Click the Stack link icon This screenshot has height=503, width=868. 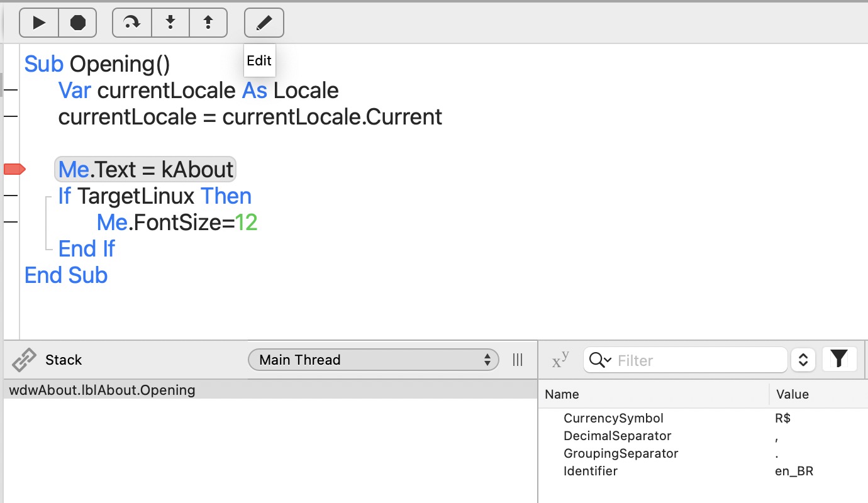click(24, 360)
